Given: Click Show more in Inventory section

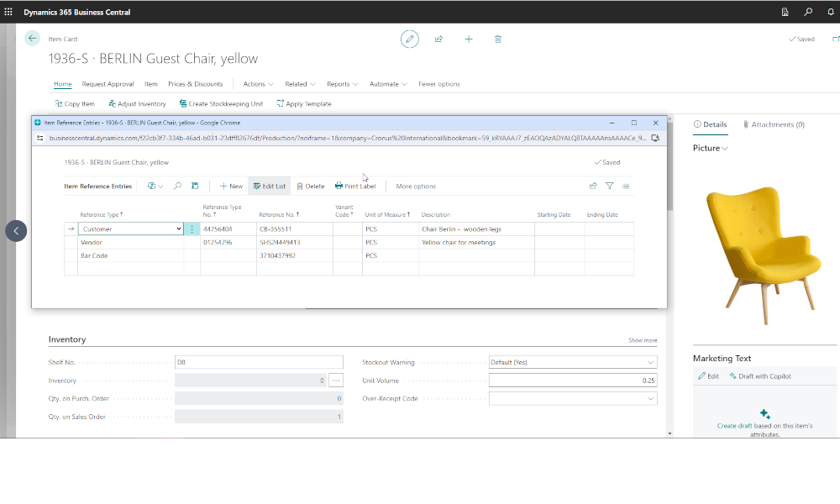Looking at the screenshot, I should [643, 340].
